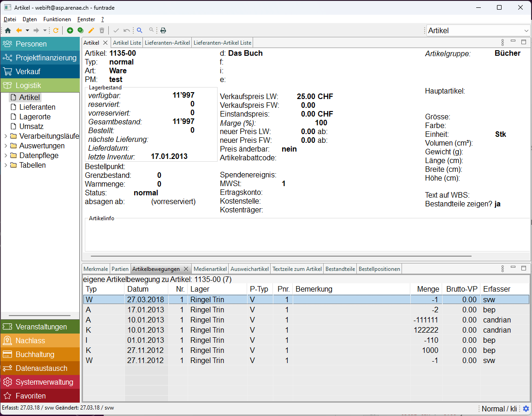This screenshot has width=532, height=416.
Task: Switch to the Lieferanten-Artikel tab
Action: pos(167,42)
